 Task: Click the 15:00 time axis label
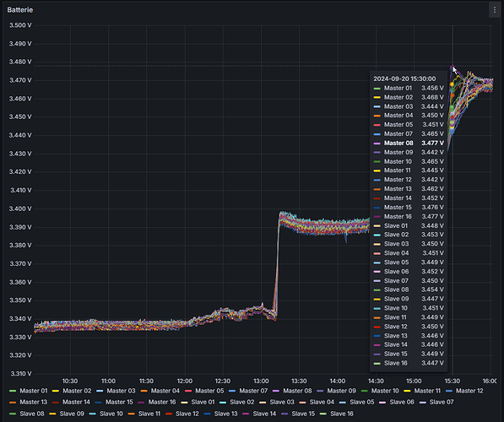(x=414, y=381)
